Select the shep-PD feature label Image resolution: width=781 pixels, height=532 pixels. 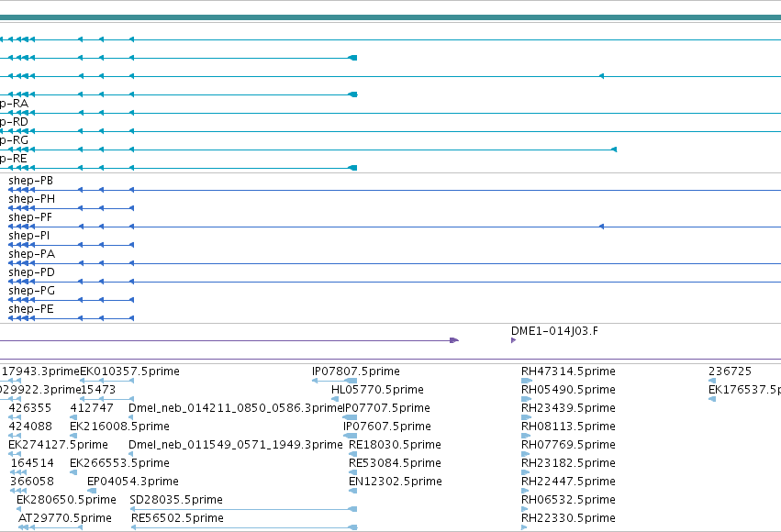click(31, 272)
